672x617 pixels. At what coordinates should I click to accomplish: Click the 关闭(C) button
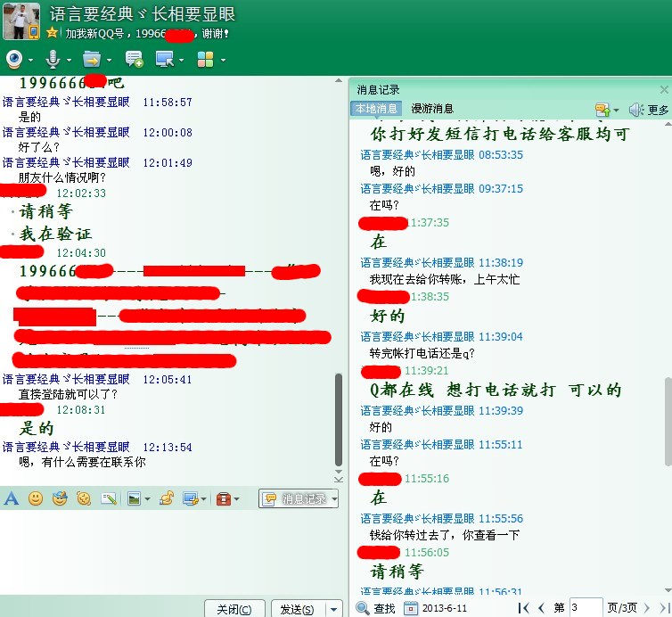coord(234,609)
